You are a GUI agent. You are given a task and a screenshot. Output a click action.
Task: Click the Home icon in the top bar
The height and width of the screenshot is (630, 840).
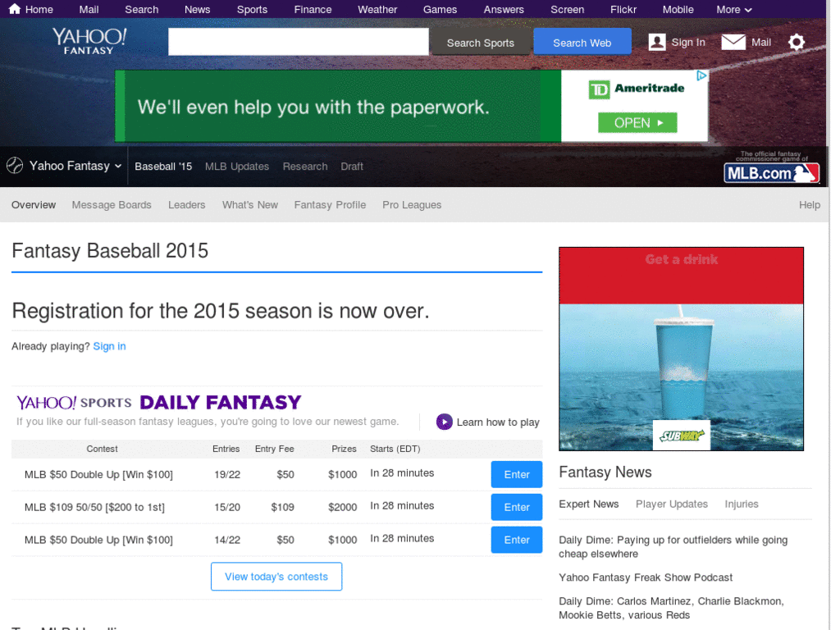[x=15, y=9]
